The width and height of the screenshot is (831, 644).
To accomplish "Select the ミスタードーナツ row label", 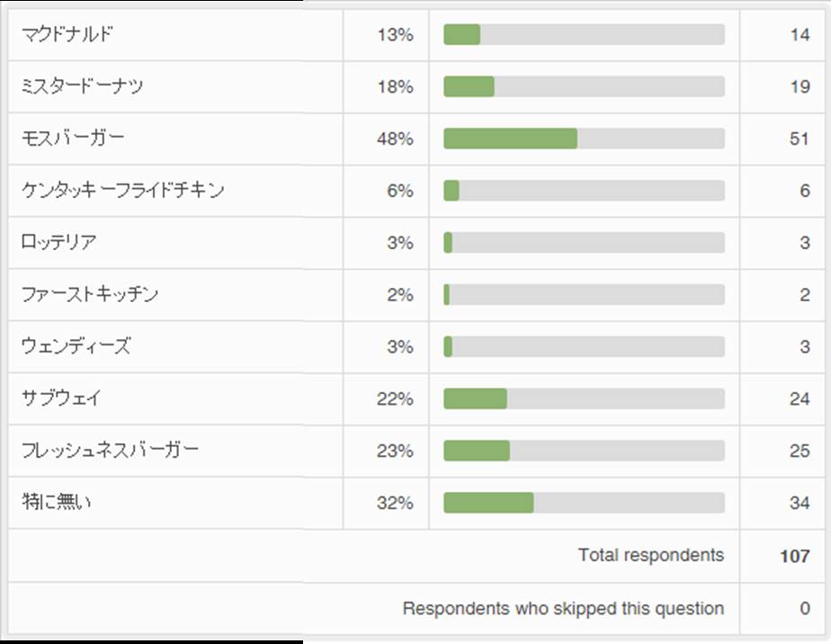I will (82, 87).
